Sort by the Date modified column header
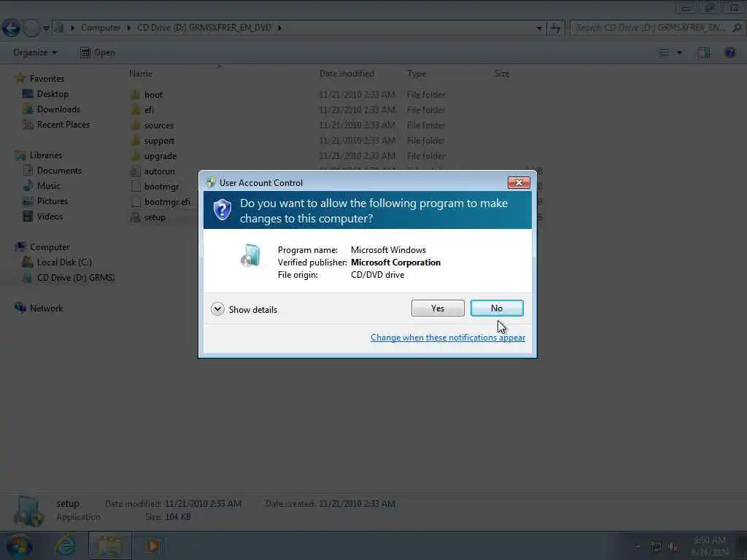Image resolution: width=747 pixels, height=560 pixels. (347, 74)
